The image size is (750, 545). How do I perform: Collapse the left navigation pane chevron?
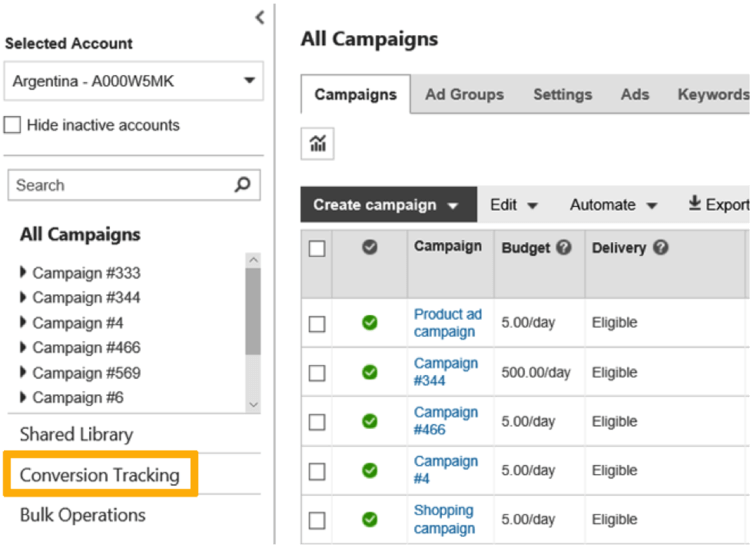click(x=259, y=17)
